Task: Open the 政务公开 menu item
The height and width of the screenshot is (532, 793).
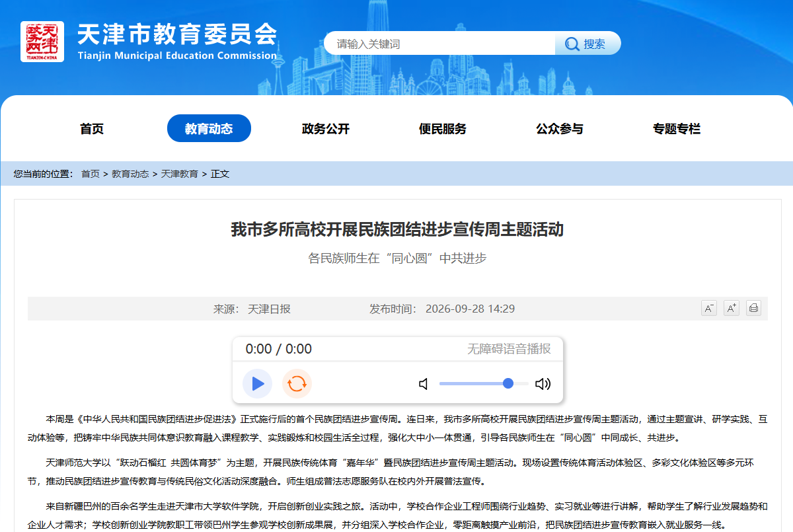Action: coord(326,129)
